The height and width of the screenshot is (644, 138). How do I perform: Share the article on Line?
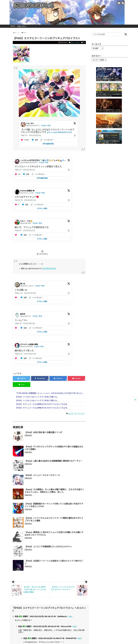click(21, 384)
